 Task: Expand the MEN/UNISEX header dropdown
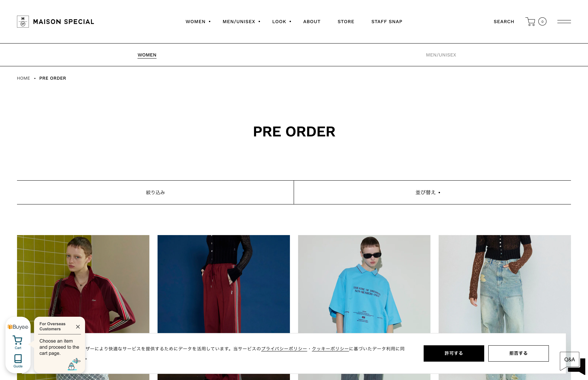[241, 21]
